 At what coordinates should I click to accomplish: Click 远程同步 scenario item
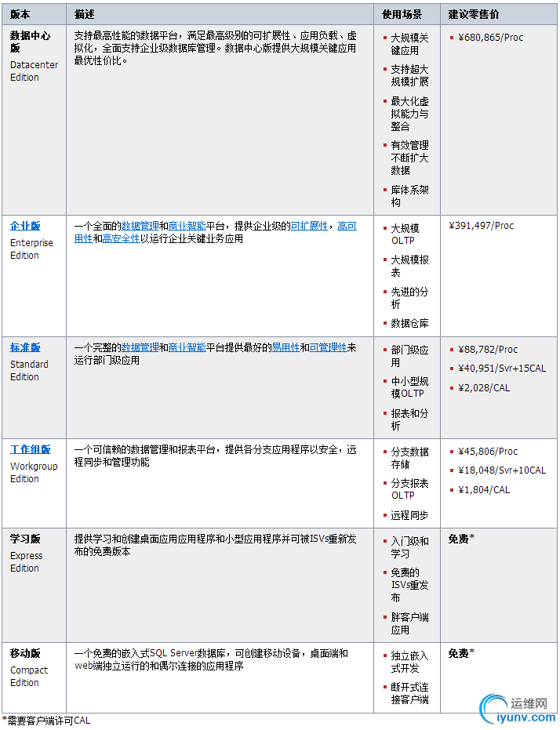(409, 516)
